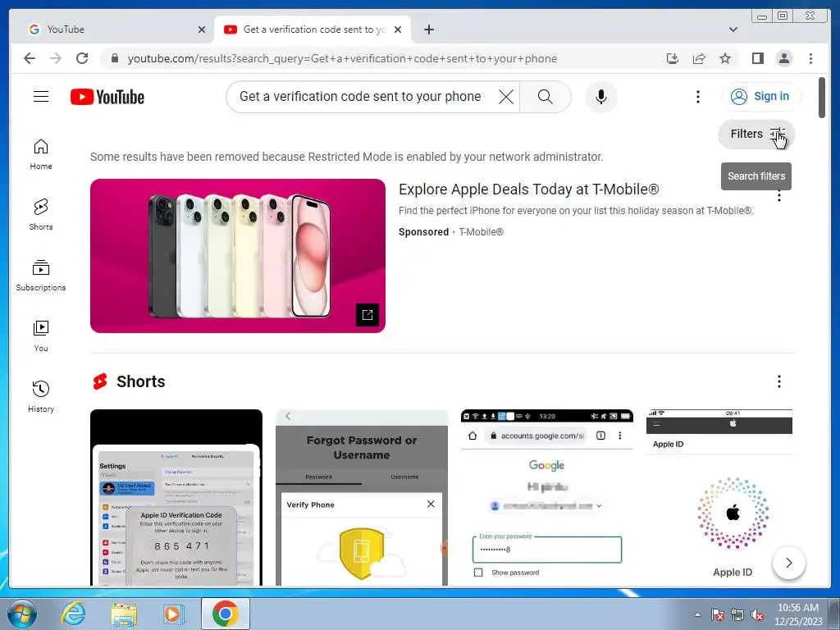
Task: Open Windows Media Player from the taskbar
Action: [174, 614]
